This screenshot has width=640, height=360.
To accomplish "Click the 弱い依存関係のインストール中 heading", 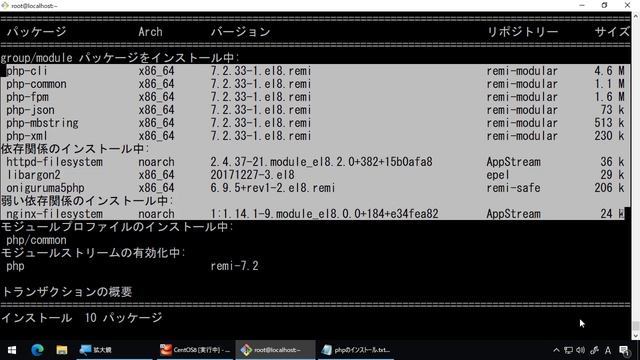I will pos(87,201).
